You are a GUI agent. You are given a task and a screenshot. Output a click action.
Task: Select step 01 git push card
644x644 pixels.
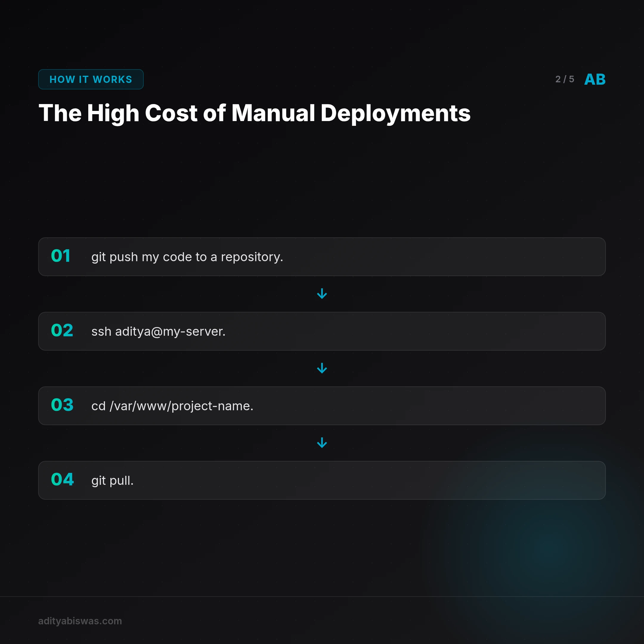[x=322, y=257]
